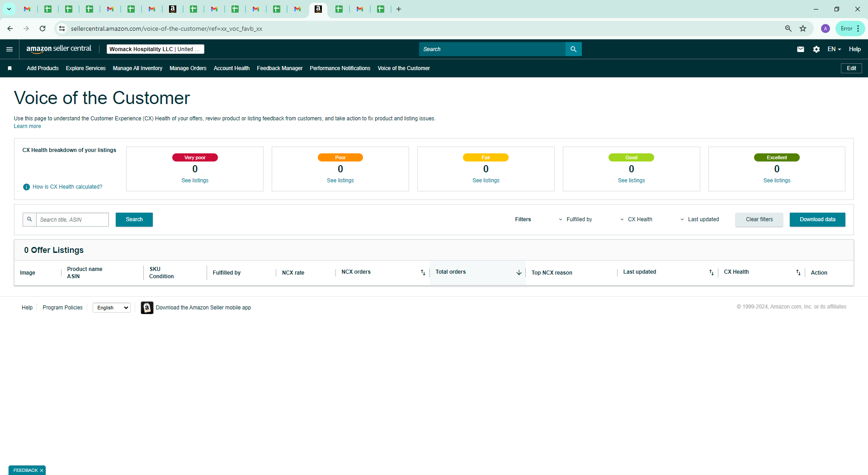Open Account Health page

[231, 68]
